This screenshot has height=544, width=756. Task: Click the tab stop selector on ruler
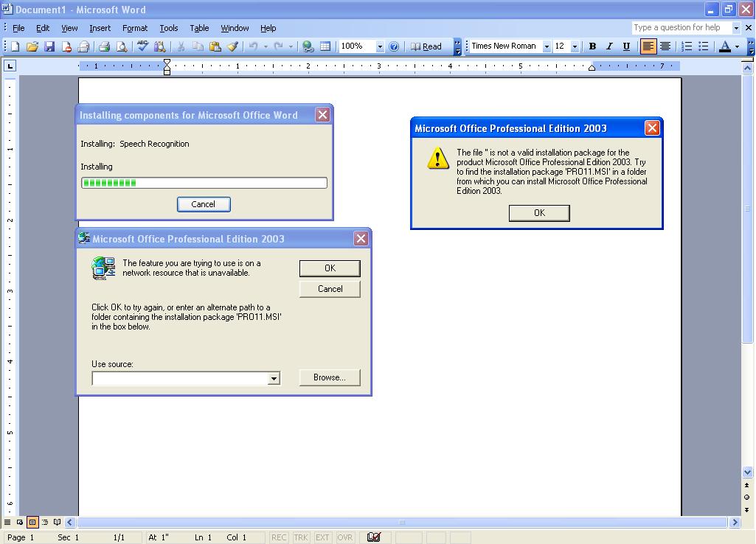(x=10, y=66)
